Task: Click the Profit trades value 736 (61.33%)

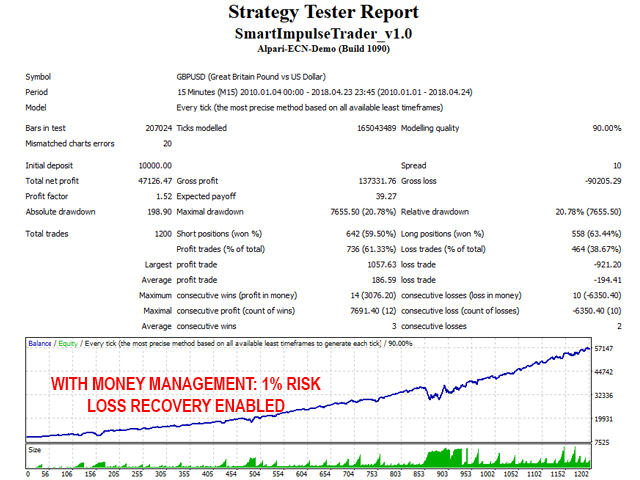Action: (371, 249)
